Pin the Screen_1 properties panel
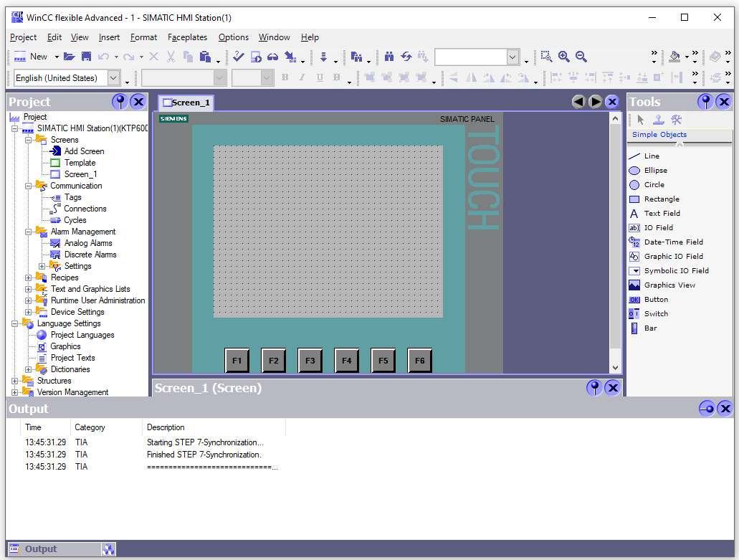The height and width of the screenshot is (560, 739). pos(594,388)
